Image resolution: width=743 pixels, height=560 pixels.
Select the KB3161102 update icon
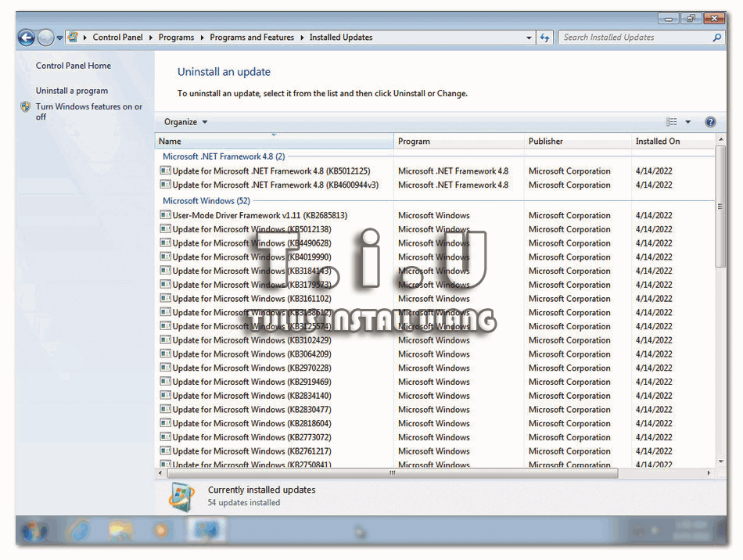165,299
